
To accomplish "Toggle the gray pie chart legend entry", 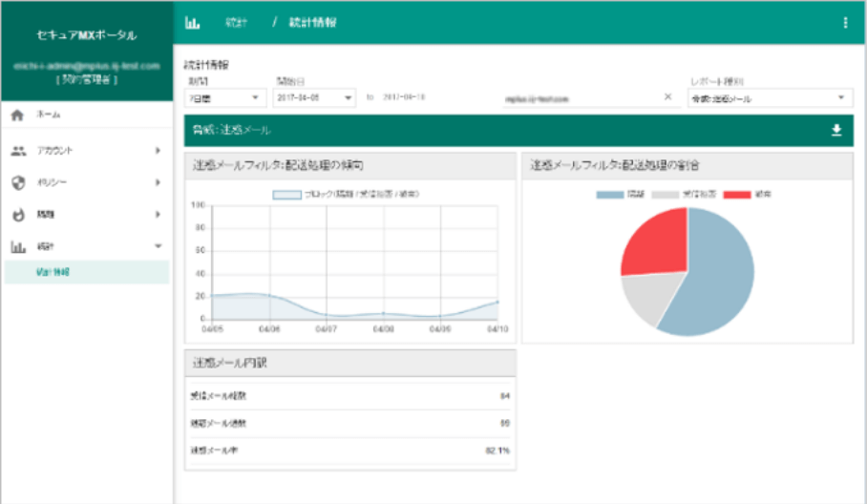I will click(x=666, y=194).
